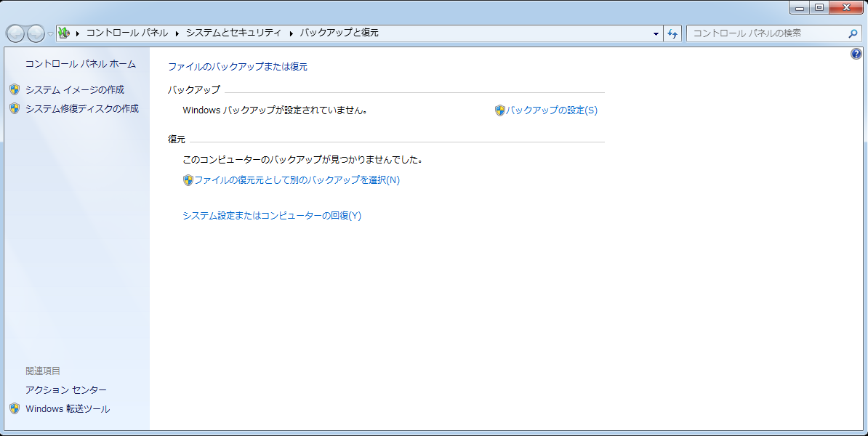Open コントロール パネル ホーム link
Screen dimensions: 868x436
pos(80,64)
